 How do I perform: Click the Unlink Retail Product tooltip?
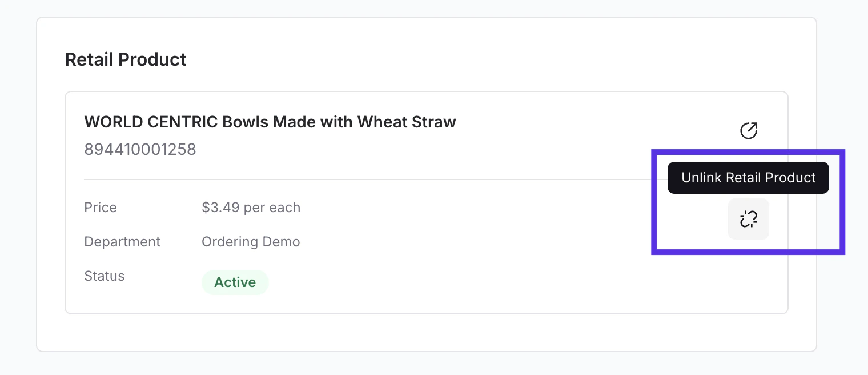coord(748,178)
